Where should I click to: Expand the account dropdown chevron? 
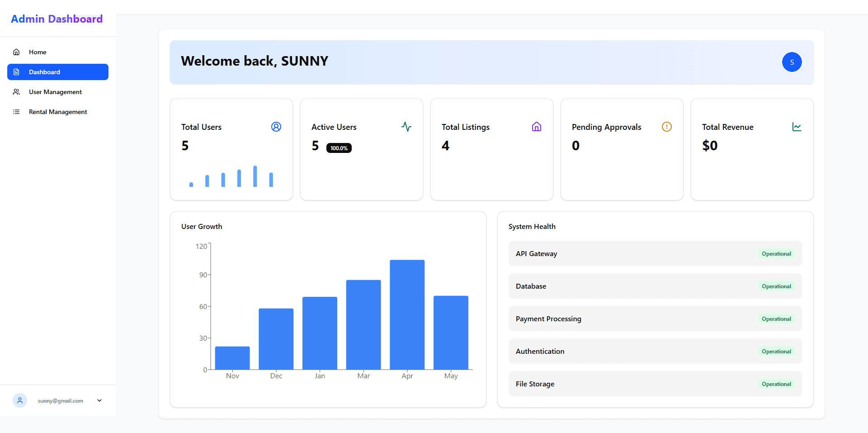tap(99, 400)
